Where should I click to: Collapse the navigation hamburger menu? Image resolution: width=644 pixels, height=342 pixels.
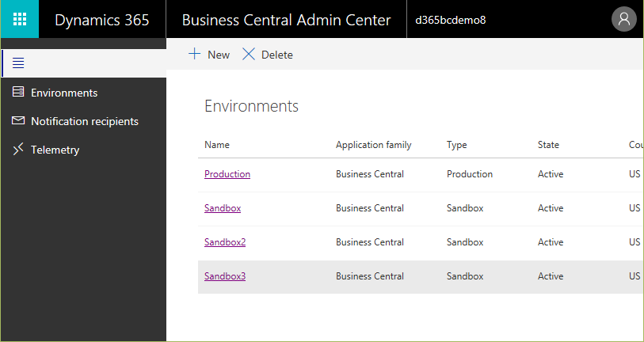point(18,63)
